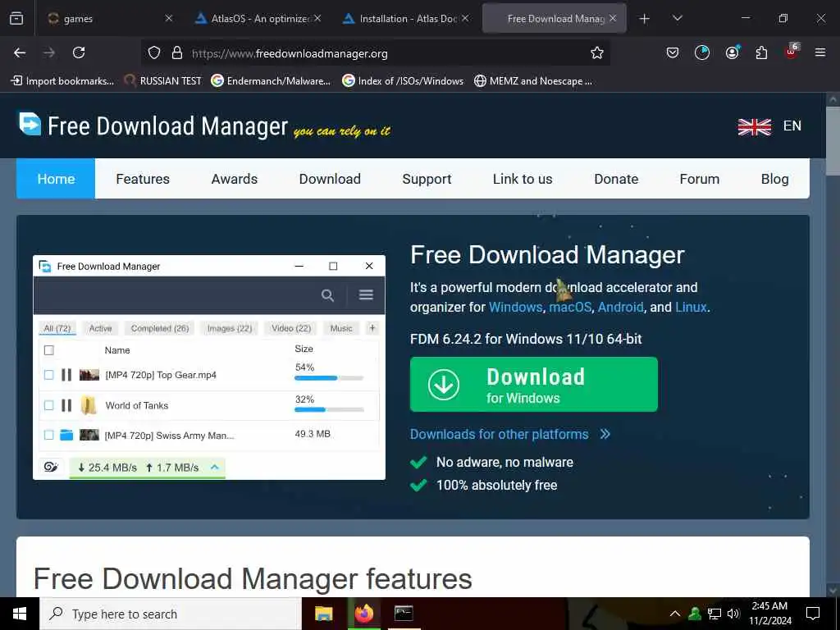Open the Link to us menu item

[523, 179]
